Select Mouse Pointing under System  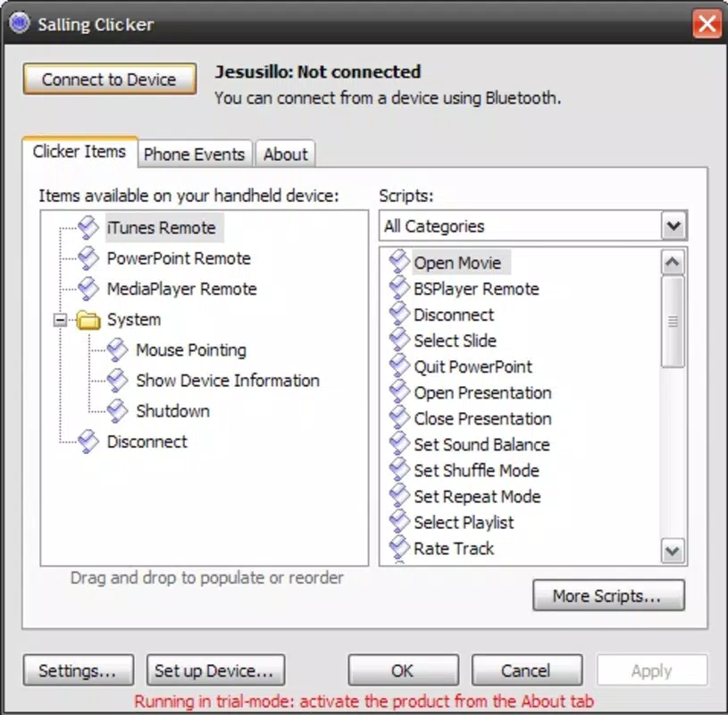(x=191, y=349)
